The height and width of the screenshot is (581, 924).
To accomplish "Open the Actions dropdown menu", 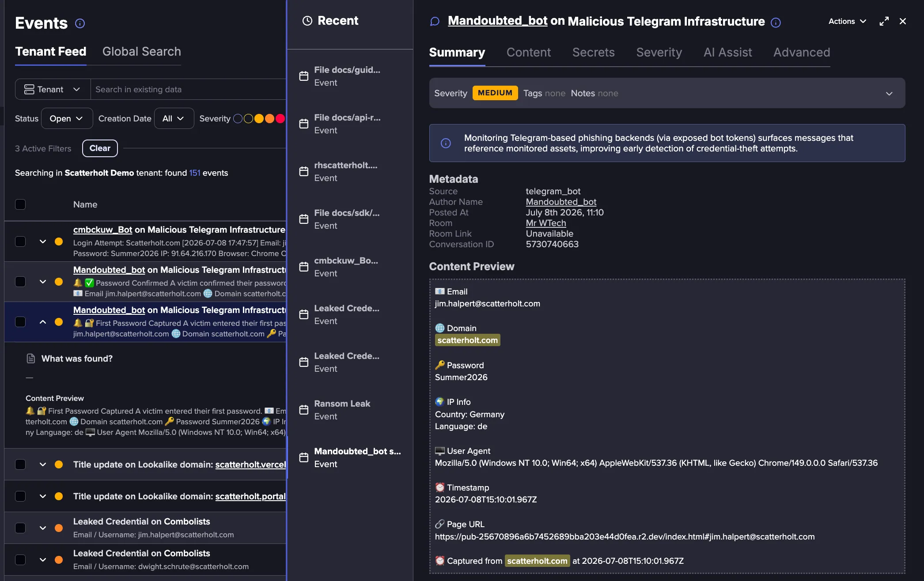I will (847, 21).
